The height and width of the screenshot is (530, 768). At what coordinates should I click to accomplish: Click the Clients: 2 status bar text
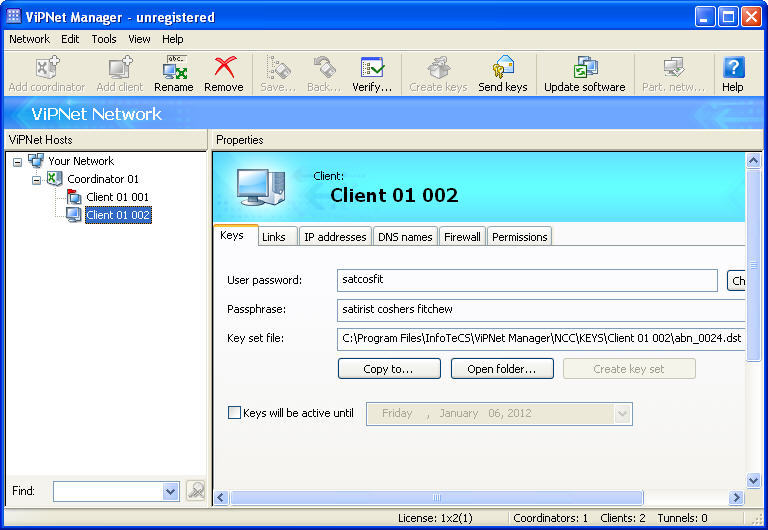(x=623, y=518)
